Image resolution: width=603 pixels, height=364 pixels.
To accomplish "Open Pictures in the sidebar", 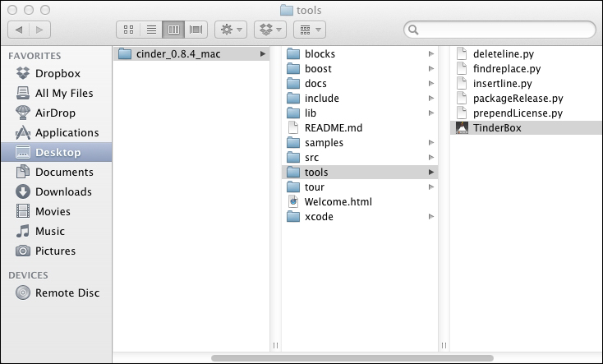I will 56,251.
